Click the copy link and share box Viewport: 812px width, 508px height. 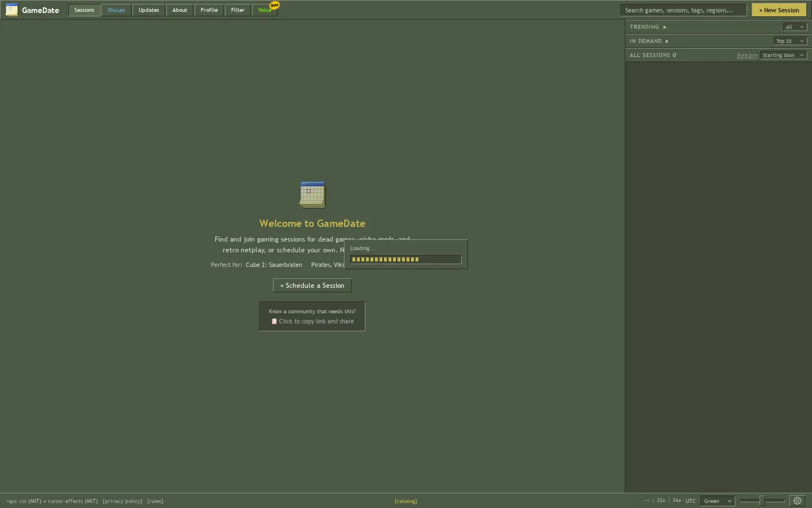(x=312, y=316)
